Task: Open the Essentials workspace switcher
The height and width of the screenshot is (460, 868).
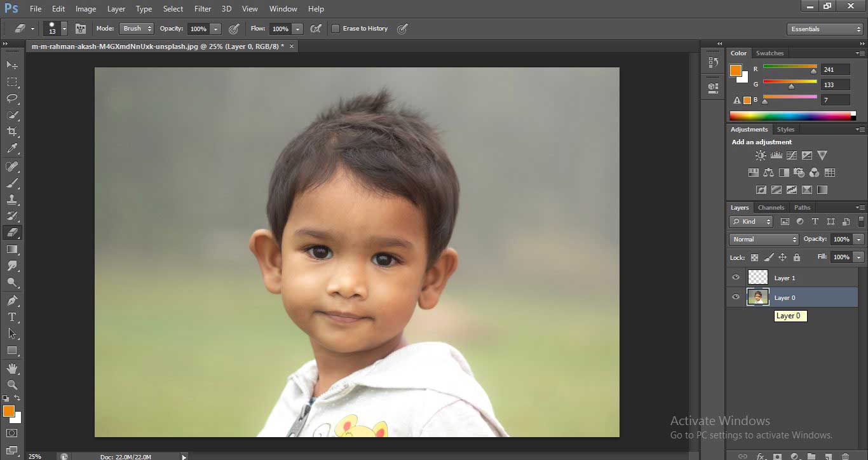Action: coord(824,29)
